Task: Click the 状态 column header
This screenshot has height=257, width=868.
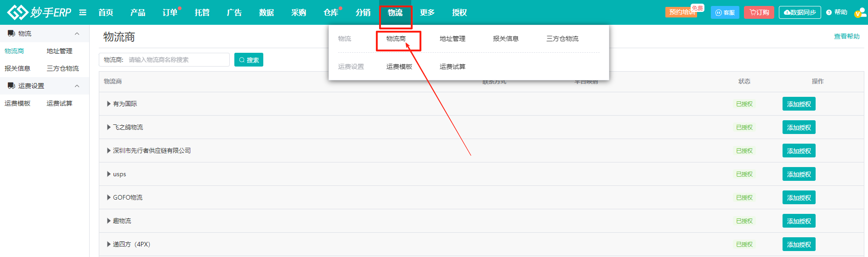Action: 744,81
